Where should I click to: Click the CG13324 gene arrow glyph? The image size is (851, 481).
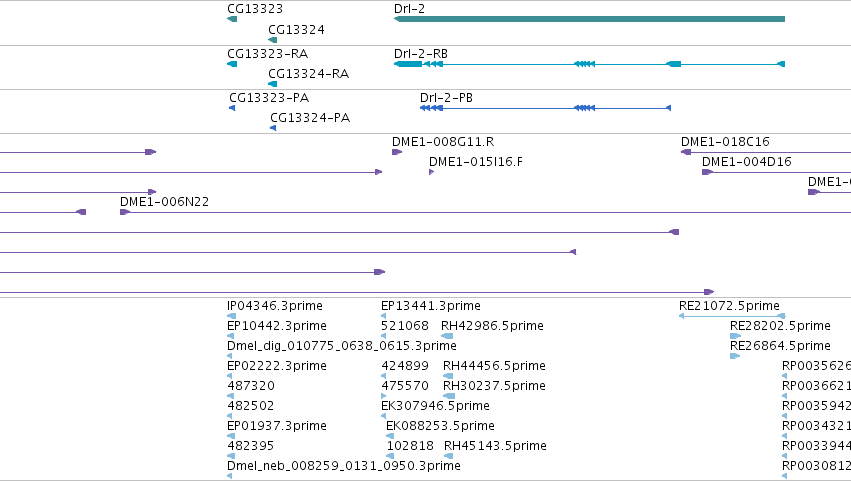click(272, 40)
